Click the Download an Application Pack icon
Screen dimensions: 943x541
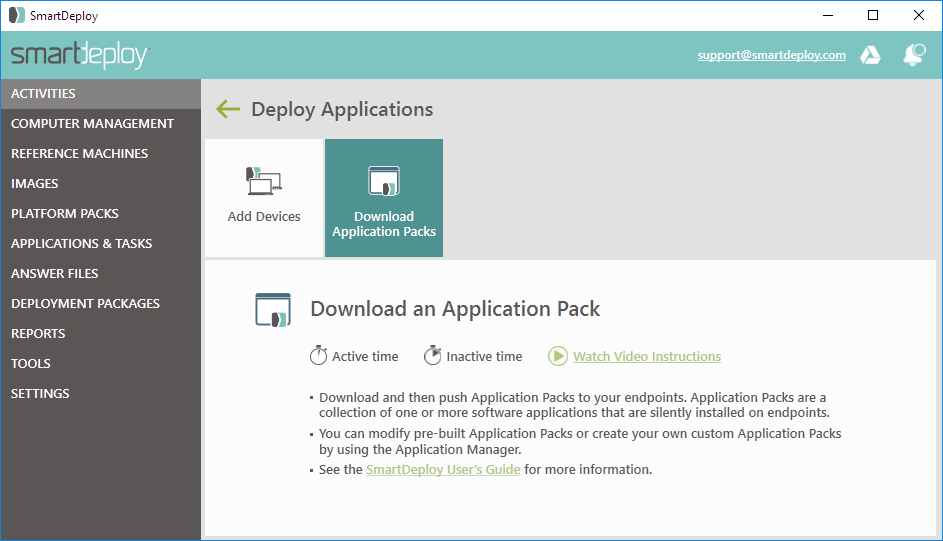pyautogui.click(x=273, y=310)
